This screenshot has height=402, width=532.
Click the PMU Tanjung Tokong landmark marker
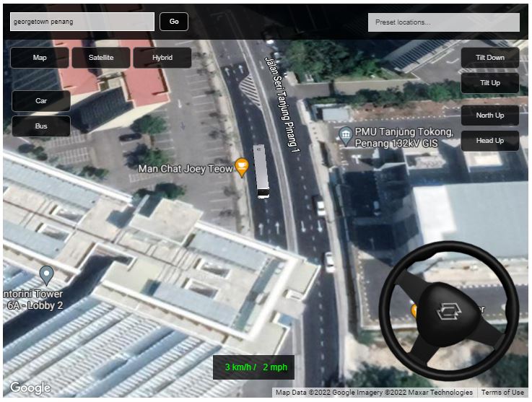tap(346, 136)
